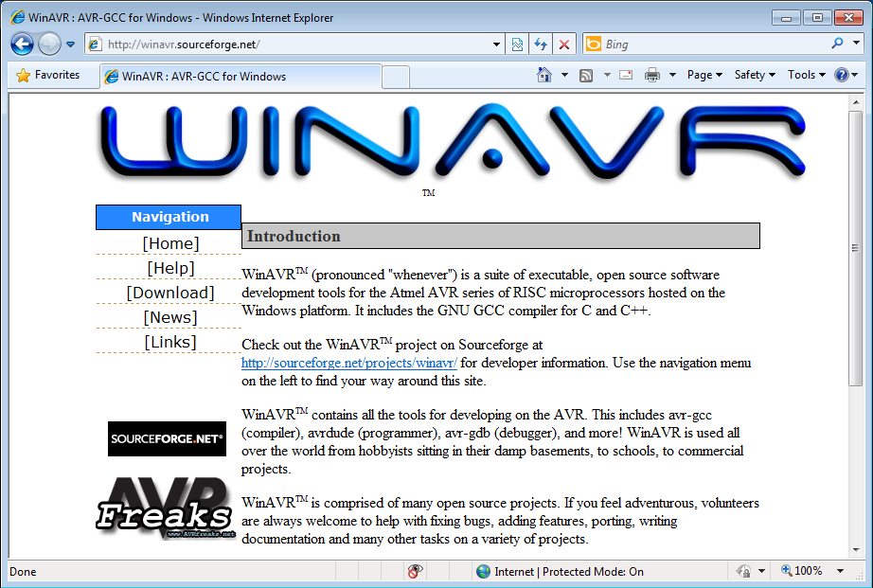Open the sourceforge.net/projects/winavr hyperlink
Screen dimensions: 873x588
tap(349, 363)
